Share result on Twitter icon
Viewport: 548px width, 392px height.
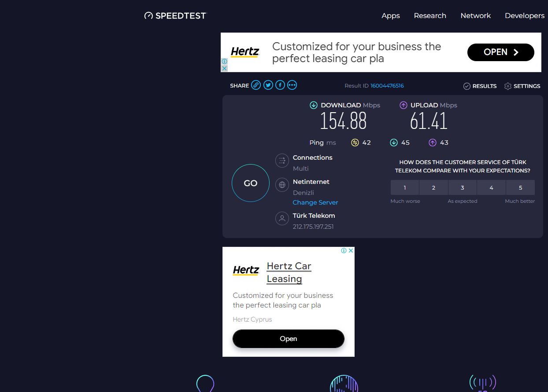coord(268,85)
